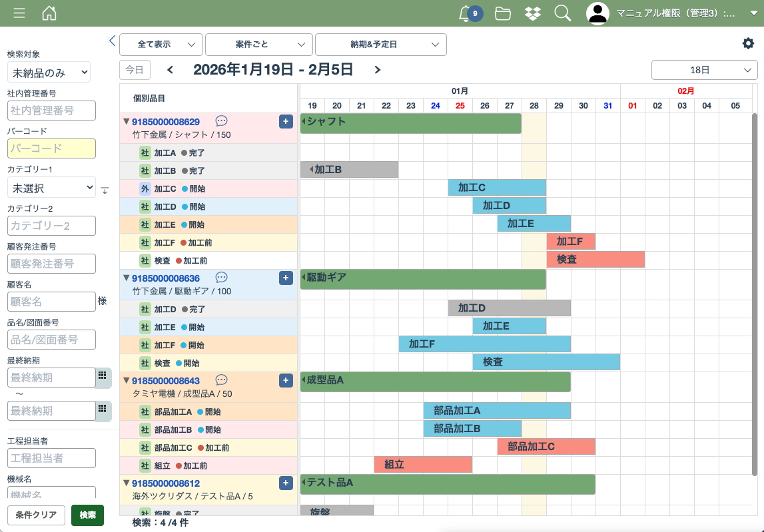
Task: Click the Dropbox icon
Action: [533, 13]
